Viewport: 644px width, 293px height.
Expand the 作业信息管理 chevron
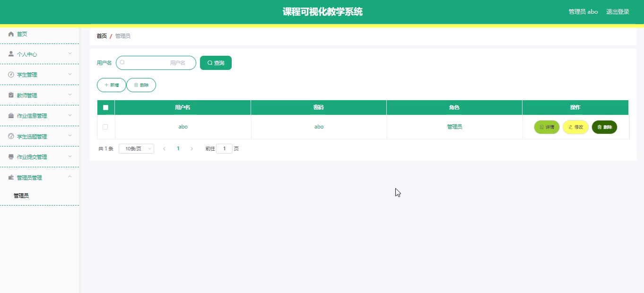tap(70, 115)
